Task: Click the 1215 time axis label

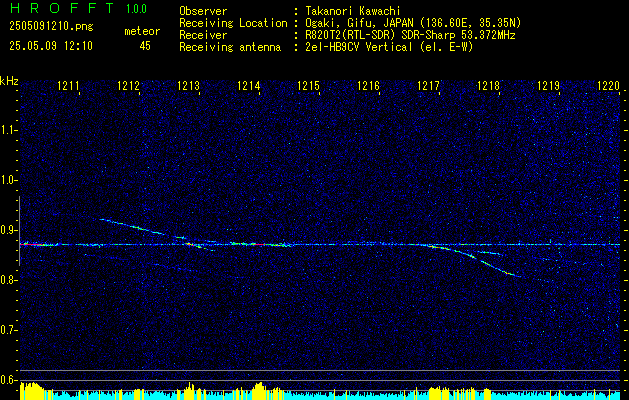Action: [308, 85]
